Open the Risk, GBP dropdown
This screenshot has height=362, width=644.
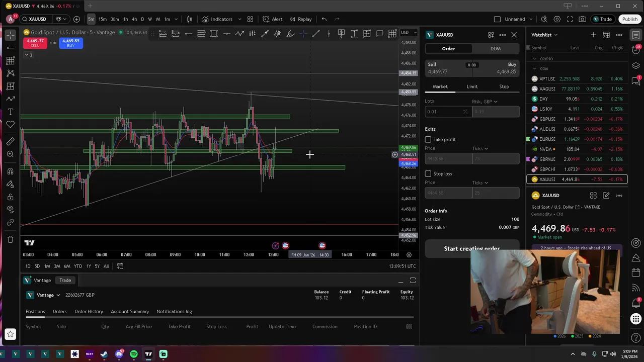pos(485,102)
